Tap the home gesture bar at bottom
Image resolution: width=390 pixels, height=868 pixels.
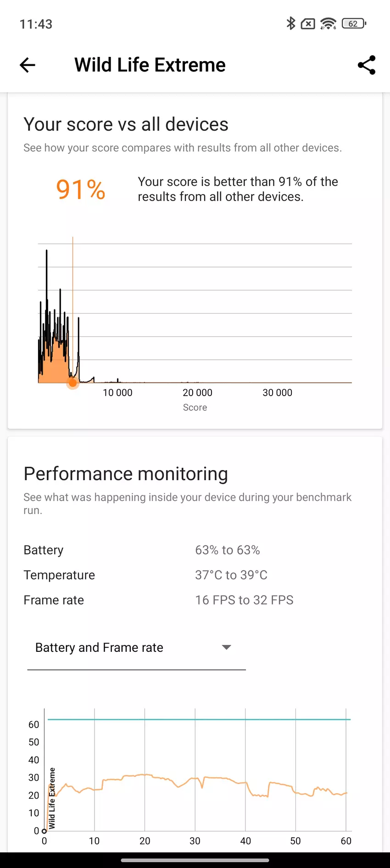click(195, 860)
